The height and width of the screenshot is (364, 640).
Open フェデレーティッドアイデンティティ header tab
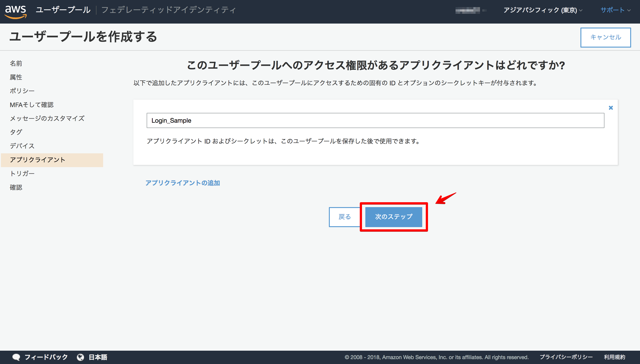click(168, 10)
